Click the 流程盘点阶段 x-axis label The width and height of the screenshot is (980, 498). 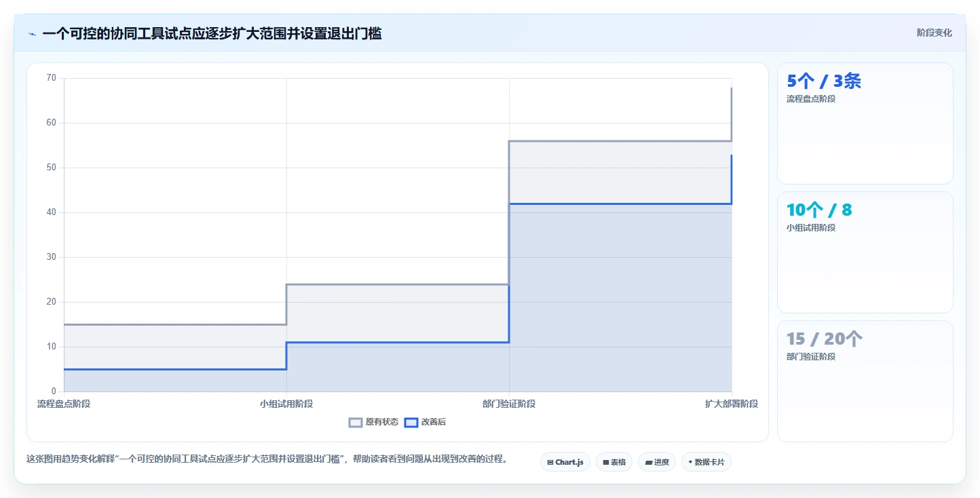pos(64,404)
